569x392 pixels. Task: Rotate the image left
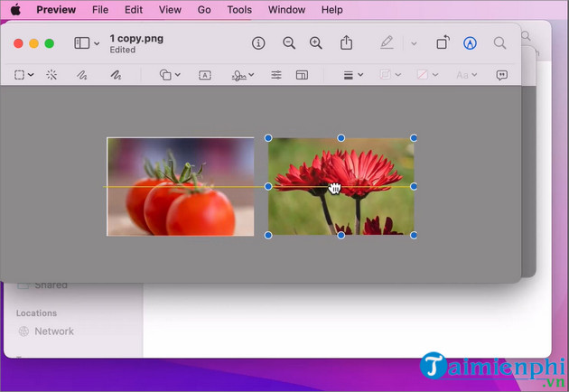(x=443, y=42)
